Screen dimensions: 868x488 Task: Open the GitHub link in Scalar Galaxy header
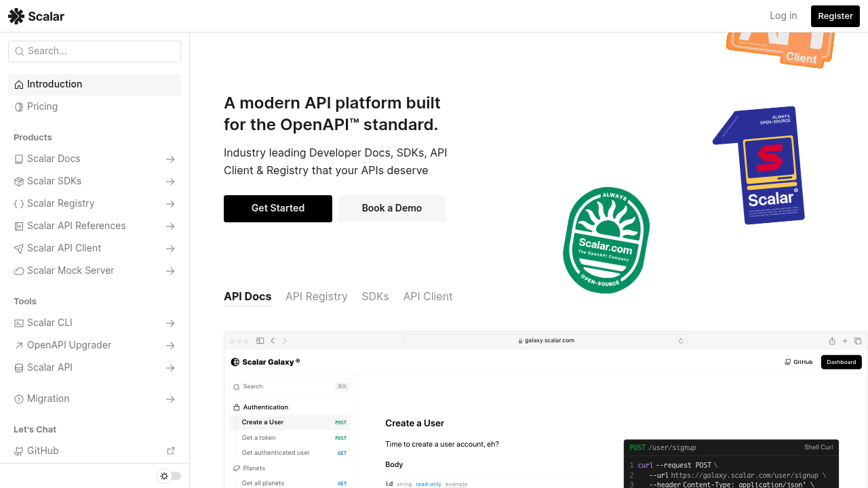799,362
